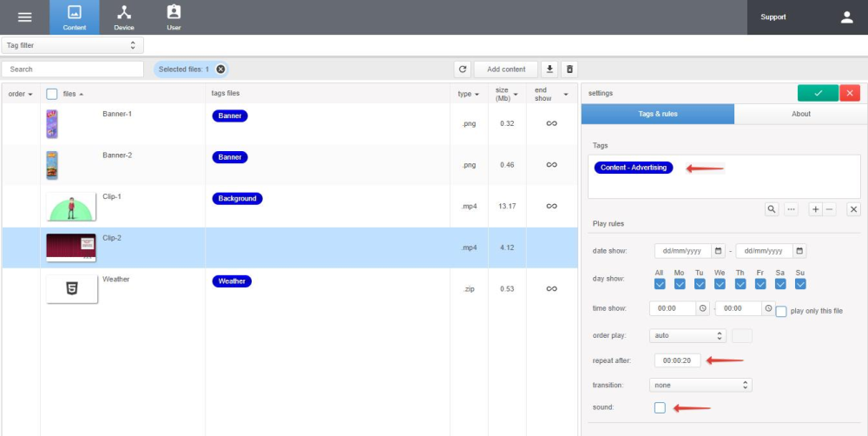Open the Support link
The height and width of the screenshot is (436, 868).
[773, 17]
